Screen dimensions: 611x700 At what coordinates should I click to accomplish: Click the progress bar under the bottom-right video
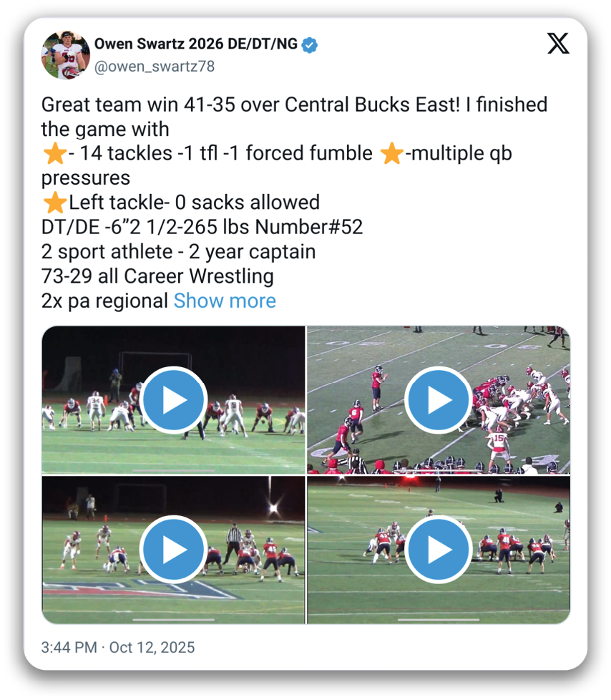(439, 620)
